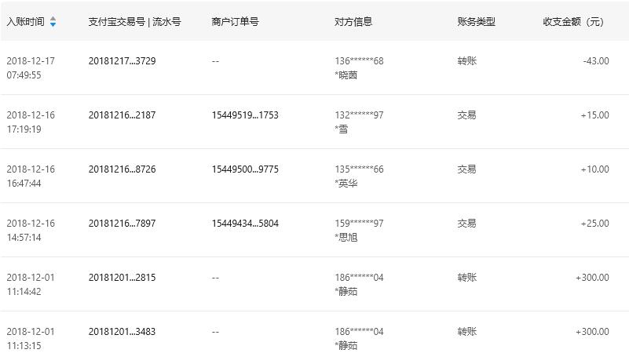Click the 商户订单号 column header

(x=235, y=22)
